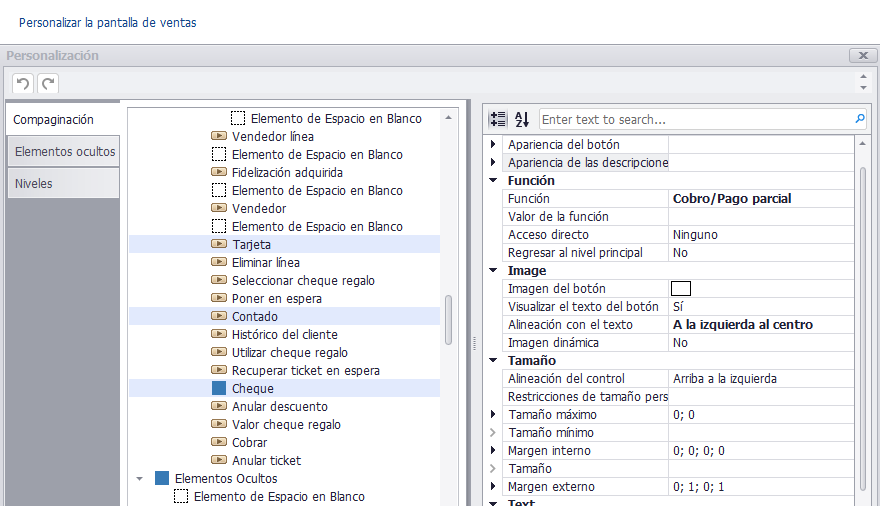The image size is (880, 506).
Task: Click the Personalizar la pantalla de ventas link
Action: 108,22
